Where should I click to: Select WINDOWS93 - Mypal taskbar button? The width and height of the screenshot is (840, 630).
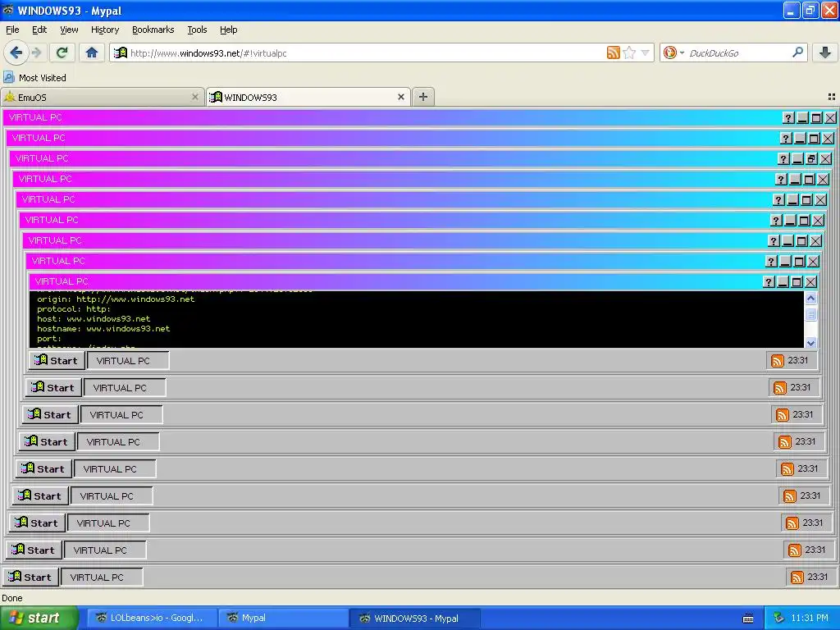click(x=414, y=618)
